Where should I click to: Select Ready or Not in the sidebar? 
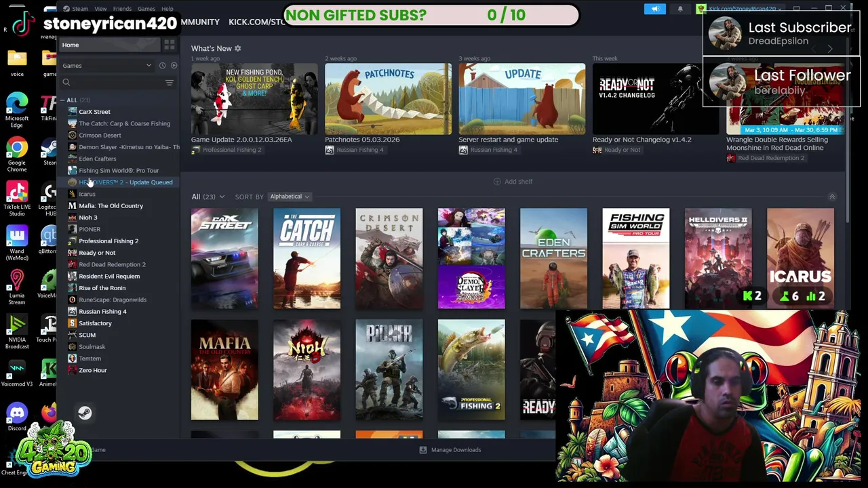click(x=97, y=253)
